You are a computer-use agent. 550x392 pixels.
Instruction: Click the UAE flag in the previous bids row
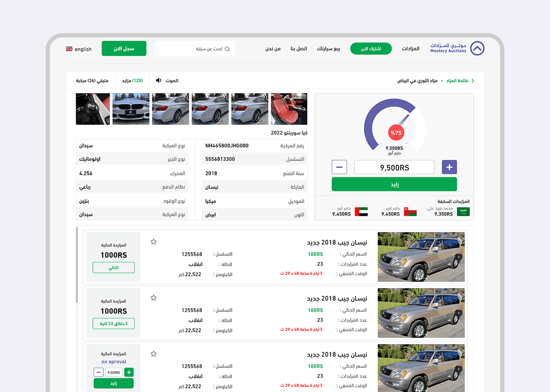(x=361, y=211)
